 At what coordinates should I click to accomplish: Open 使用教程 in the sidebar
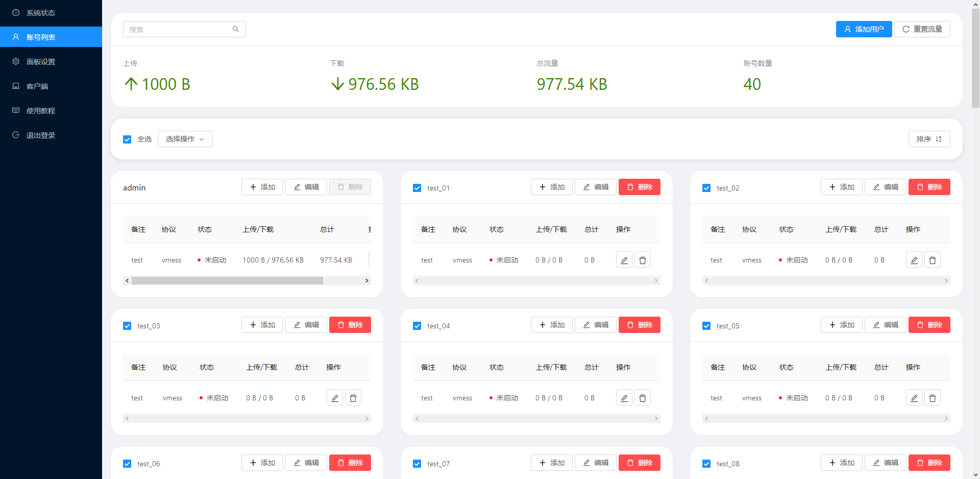click(x=51, y=110)
